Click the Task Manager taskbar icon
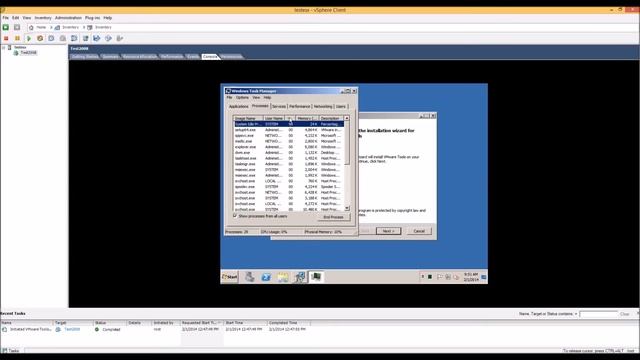The width and height of the screenshot is (640, 360). tap(316, 277)
